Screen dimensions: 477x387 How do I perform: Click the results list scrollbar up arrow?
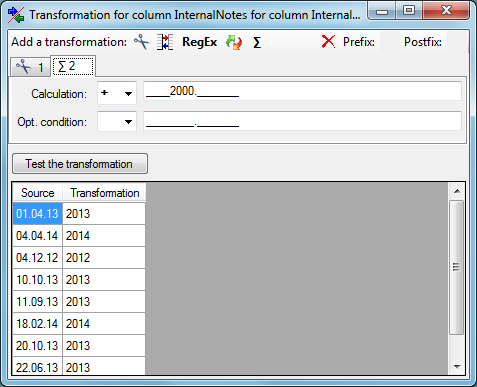tap(457, 191)
